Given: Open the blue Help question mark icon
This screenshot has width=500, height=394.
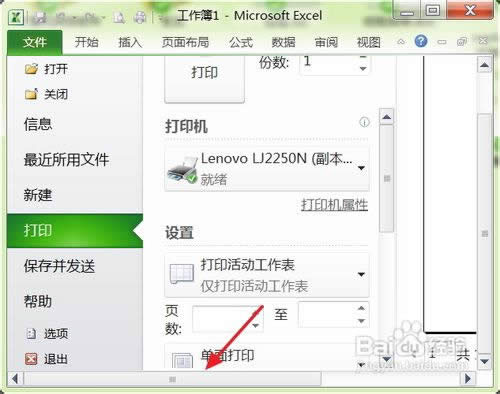Looking at the screenshot, I should point(421,41).
